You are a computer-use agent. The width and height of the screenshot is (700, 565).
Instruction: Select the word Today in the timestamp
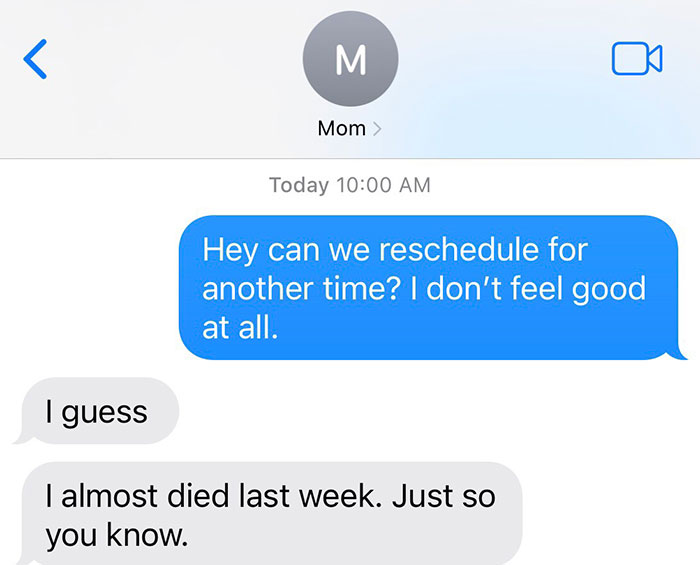(298, 185)
